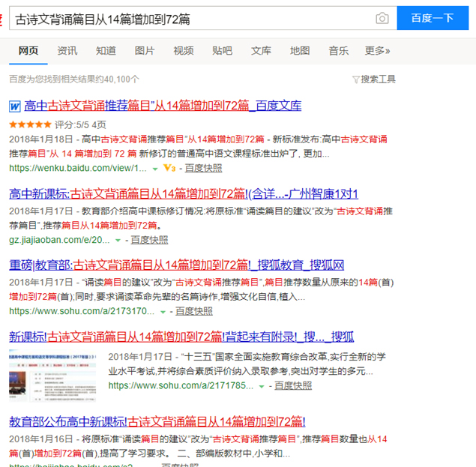The image size is (476, 467).
Task: Click the wenku.baidu.com/view URL
Action: coord(78,168)
